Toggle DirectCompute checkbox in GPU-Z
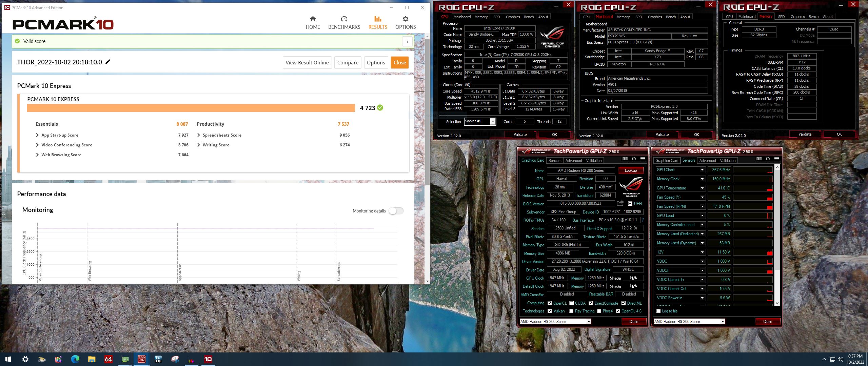868x366 pixels. point(591,303)
